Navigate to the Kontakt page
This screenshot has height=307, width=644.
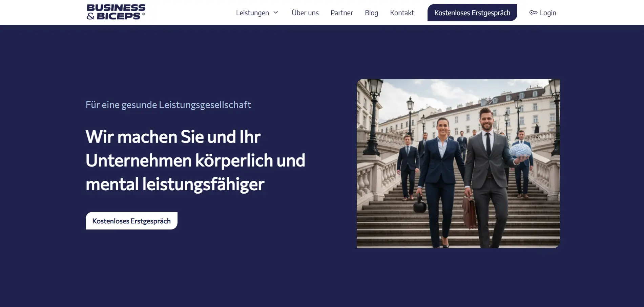(402, 13)
